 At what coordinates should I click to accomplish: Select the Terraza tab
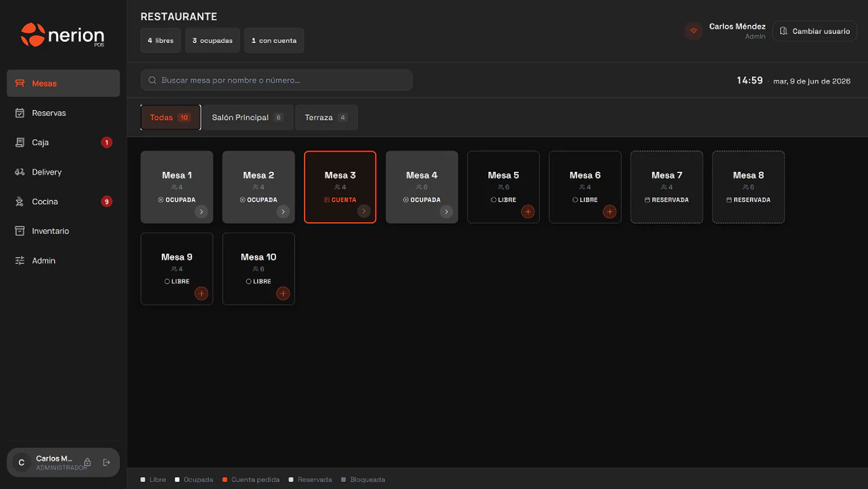tap(326, 117)
